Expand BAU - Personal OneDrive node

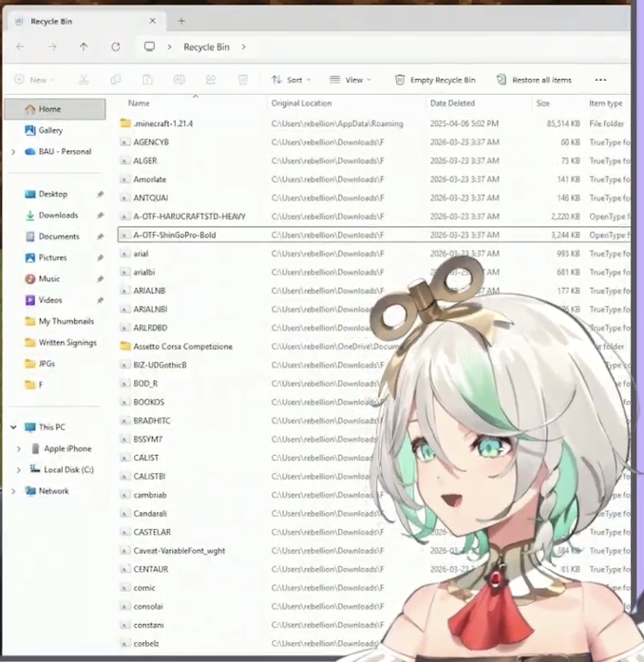pyautogui.click(x=13, y=152)
